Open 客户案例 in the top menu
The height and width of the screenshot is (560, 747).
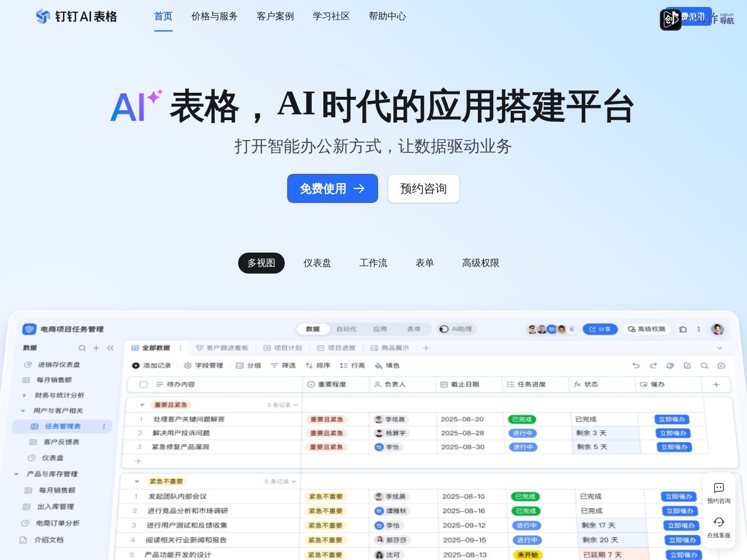point(275,16)
